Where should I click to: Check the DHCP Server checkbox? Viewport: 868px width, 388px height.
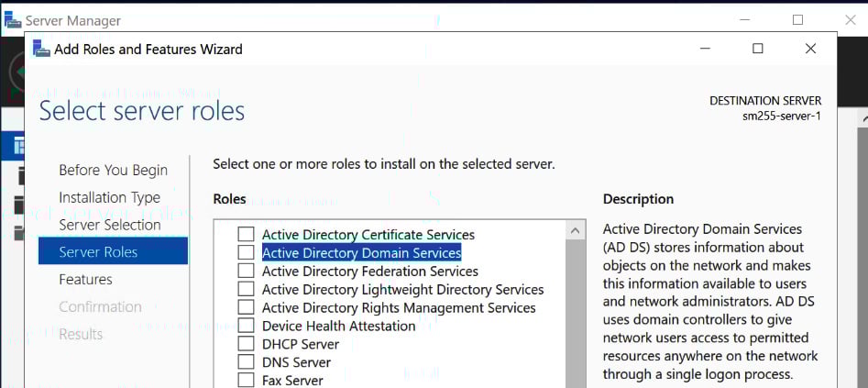(246, 344)
